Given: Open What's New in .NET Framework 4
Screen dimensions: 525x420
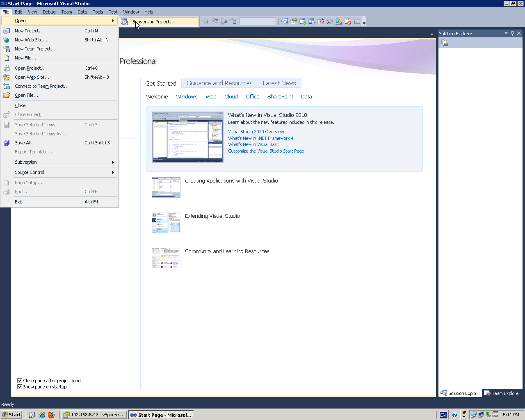Looking at the screenshot, I should (261, 138).
